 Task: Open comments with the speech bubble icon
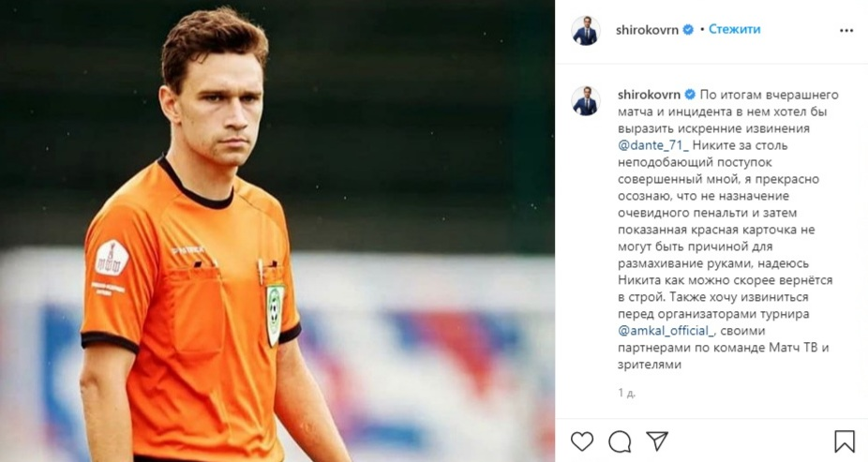[x=620, y=441]
